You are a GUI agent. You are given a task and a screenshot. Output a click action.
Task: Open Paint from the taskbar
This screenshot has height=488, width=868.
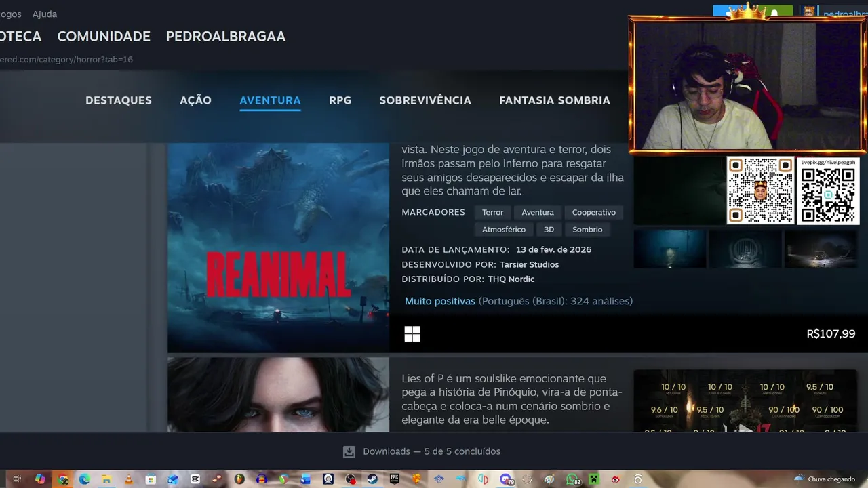coord(549,479)
